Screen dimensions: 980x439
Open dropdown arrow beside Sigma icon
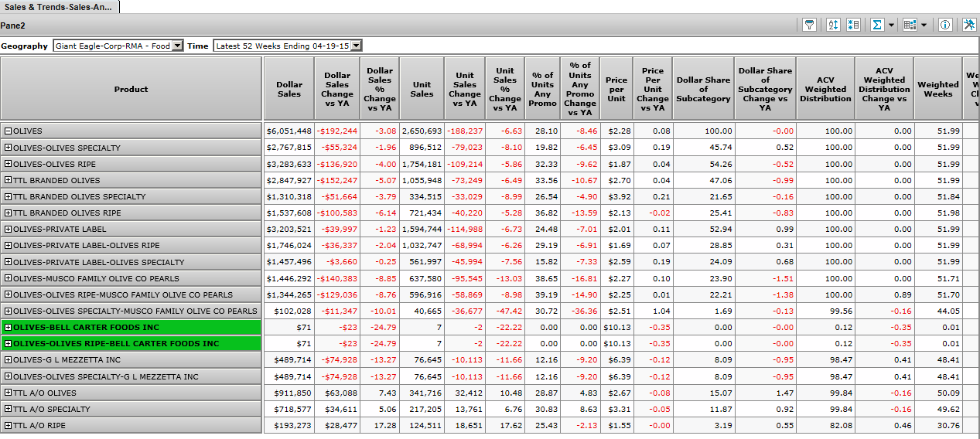[891, 26]
